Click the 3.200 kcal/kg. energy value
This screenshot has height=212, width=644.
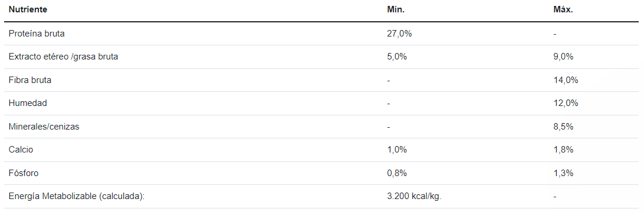[x=414, y=197]
